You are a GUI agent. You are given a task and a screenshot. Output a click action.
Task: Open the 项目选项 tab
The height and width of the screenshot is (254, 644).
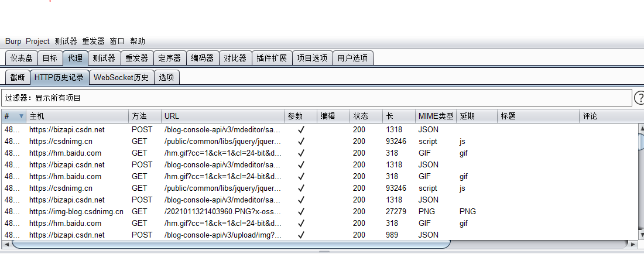(312, 58)
